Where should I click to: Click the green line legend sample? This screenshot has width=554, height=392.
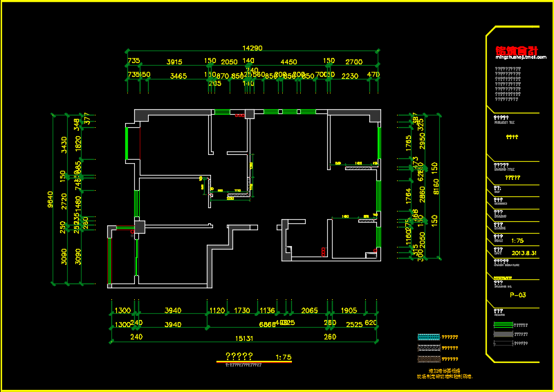pyautogui.click(x=503, y=325)
